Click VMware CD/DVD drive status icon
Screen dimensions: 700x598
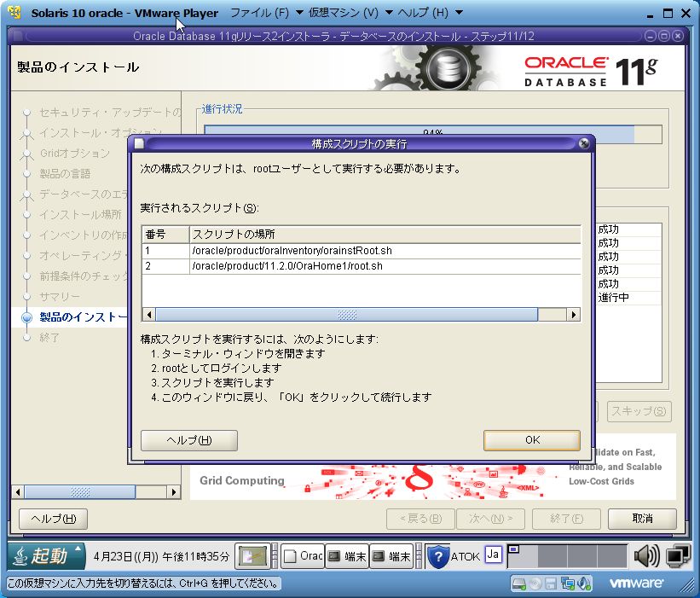click(535, 583)
